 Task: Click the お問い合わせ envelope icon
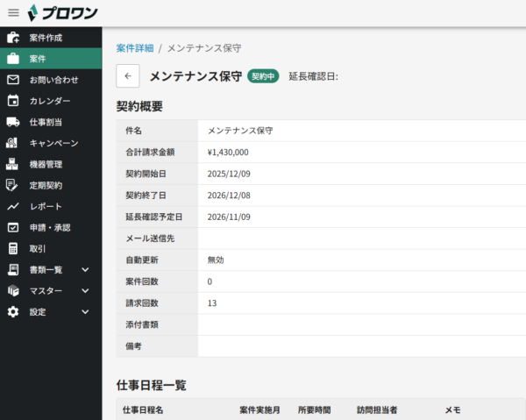[x=13, y=80]
